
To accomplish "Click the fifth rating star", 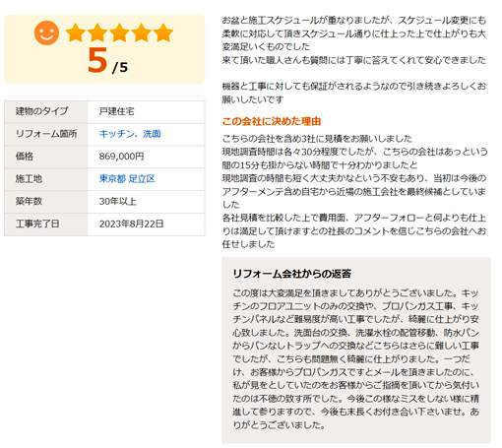I will 163,32.
